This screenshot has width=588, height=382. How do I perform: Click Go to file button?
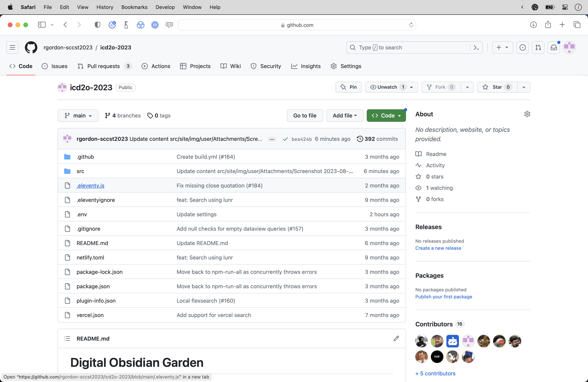coord(305,116)
